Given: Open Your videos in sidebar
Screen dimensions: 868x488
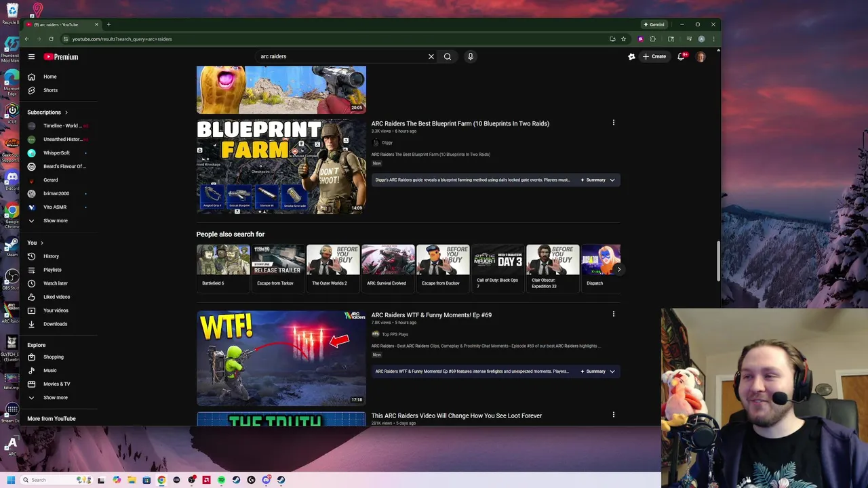Looking at the screenshot, I should (56, 310).
